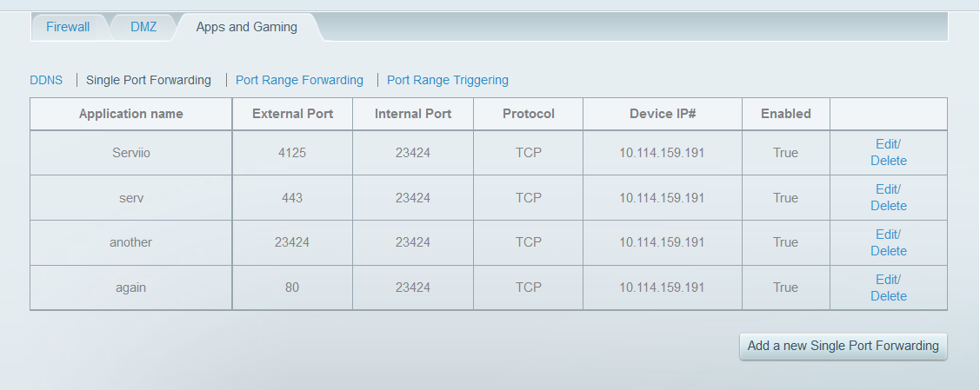Viewport: 980px width, 390px height.
Task: Click the Enabled column header
Action: 785,114
